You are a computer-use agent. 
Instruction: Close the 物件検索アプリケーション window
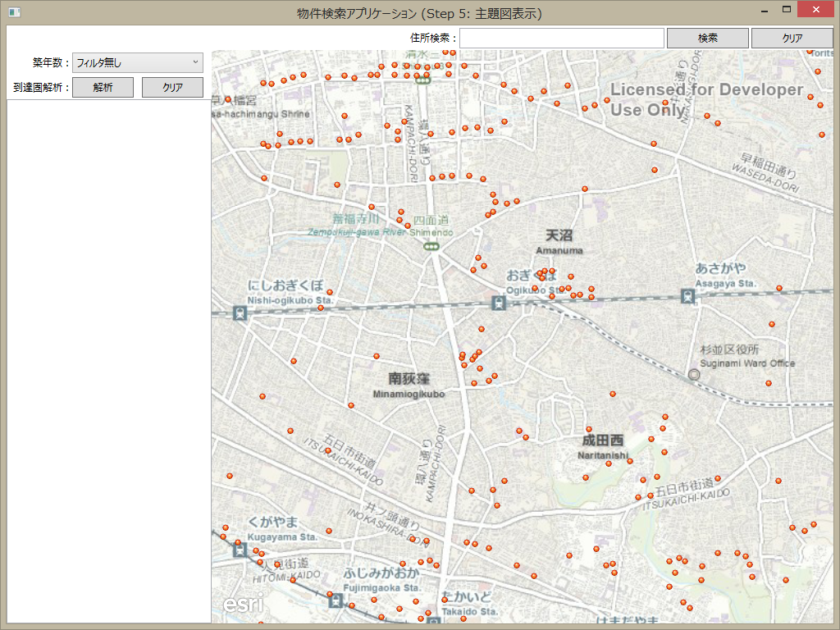tap(816, 10)
